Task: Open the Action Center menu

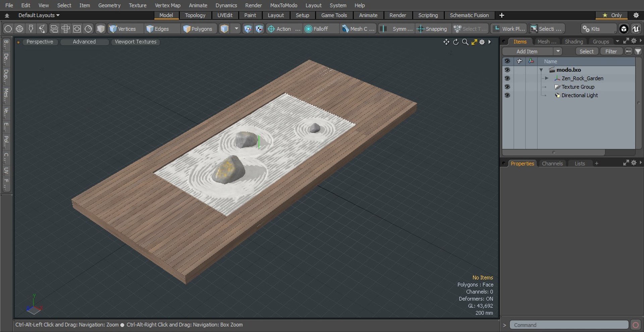Action: [284, 29]
